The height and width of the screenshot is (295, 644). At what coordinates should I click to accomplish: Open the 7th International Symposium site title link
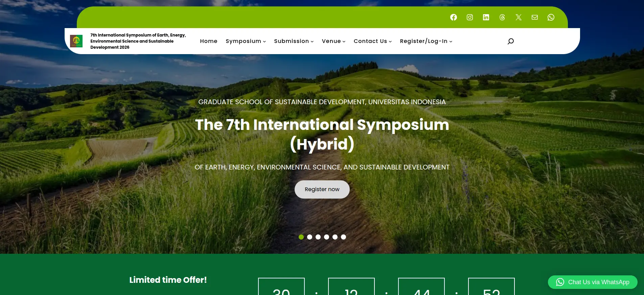pos(138,41)
